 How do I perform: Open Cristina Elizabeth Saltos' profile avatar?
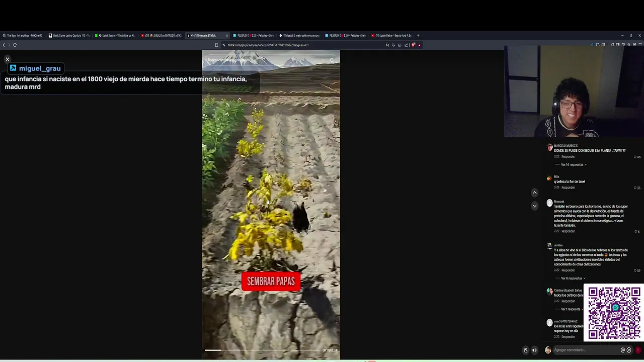[x=549, y=292]
